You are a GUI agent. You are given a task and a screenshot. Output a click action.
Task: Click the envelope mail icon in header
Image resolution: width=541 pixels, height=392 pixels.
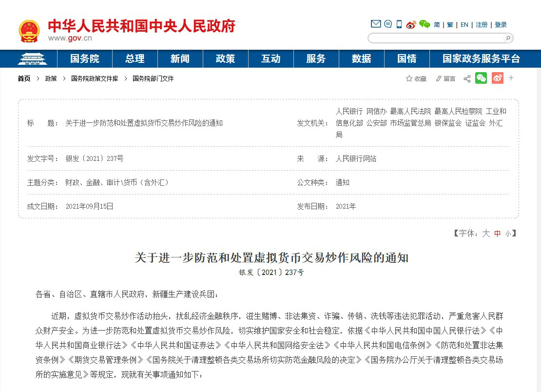pos(375,24)
